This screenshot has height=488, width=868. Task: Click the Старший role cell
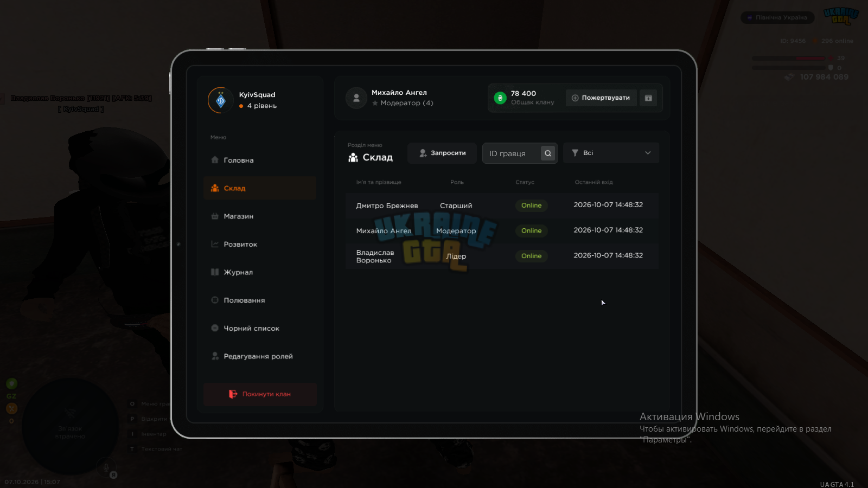pyautogui.click(x=456, y=206)
